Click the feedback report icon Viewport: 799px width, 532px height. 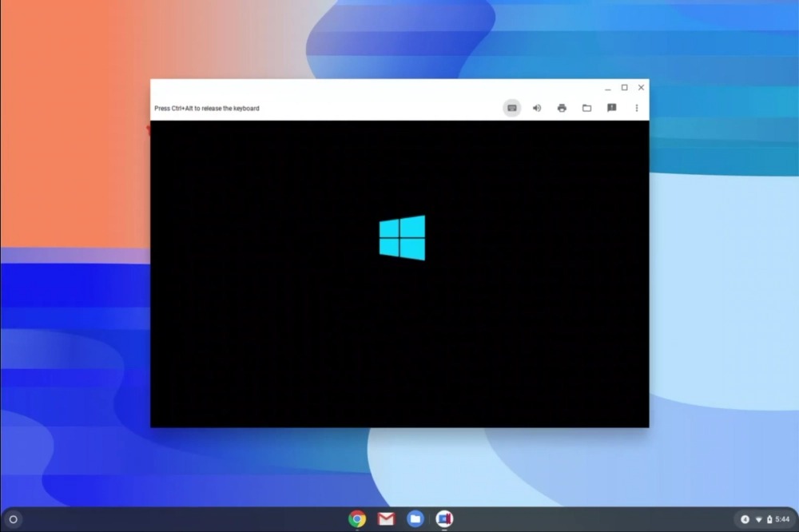(x=611, y=108)
